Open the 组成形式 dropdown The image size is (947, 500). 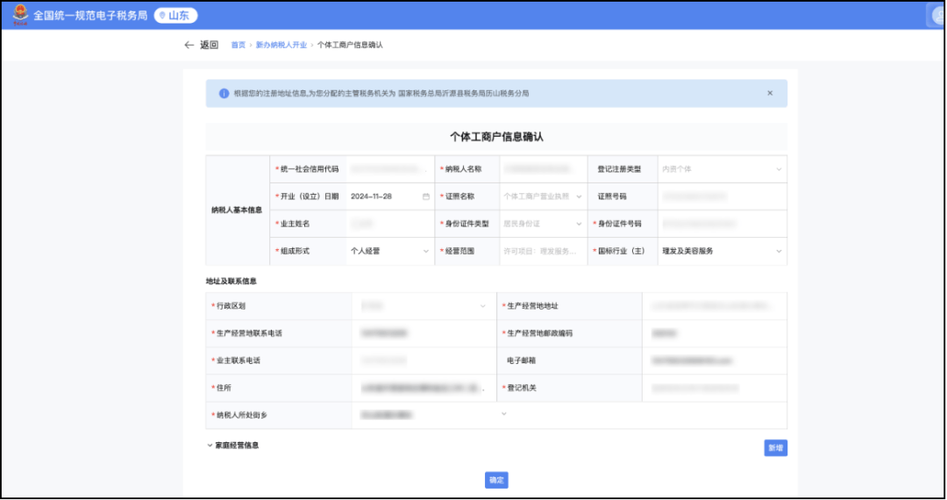(390, 251)
